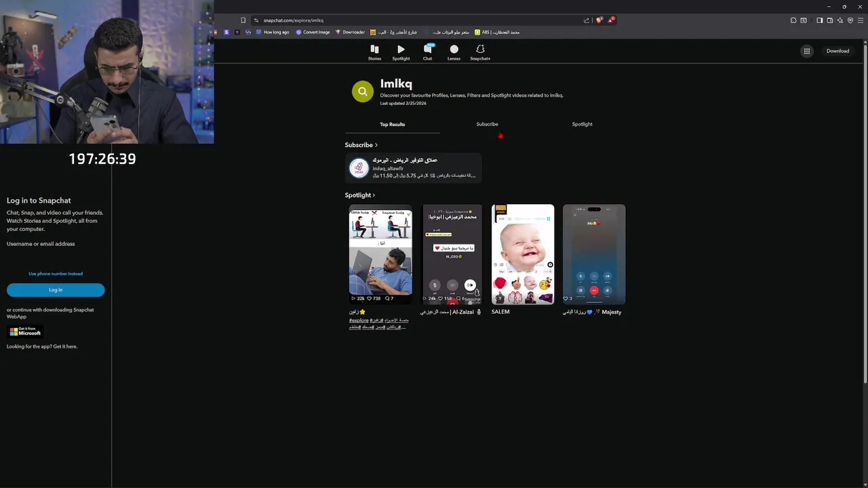
Task: Open the ABS bookmark
Action: pyautogui.click(x=497, y=32)
